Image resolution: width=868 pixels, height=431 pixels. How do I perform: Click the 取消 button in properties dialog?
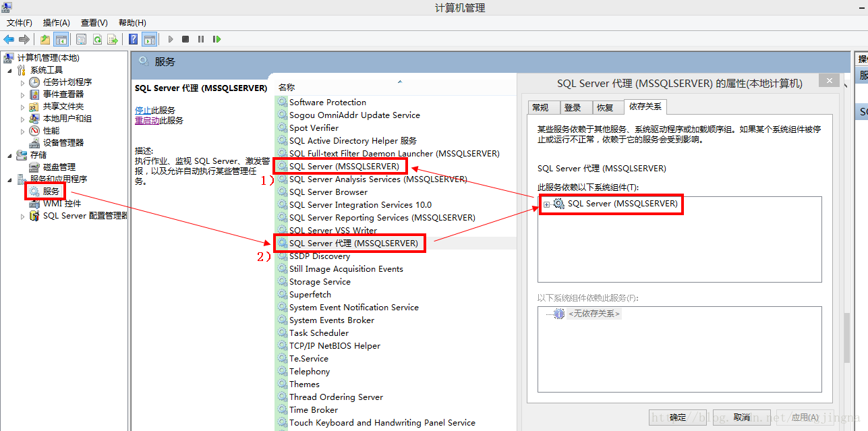click(x=741, y=418)
